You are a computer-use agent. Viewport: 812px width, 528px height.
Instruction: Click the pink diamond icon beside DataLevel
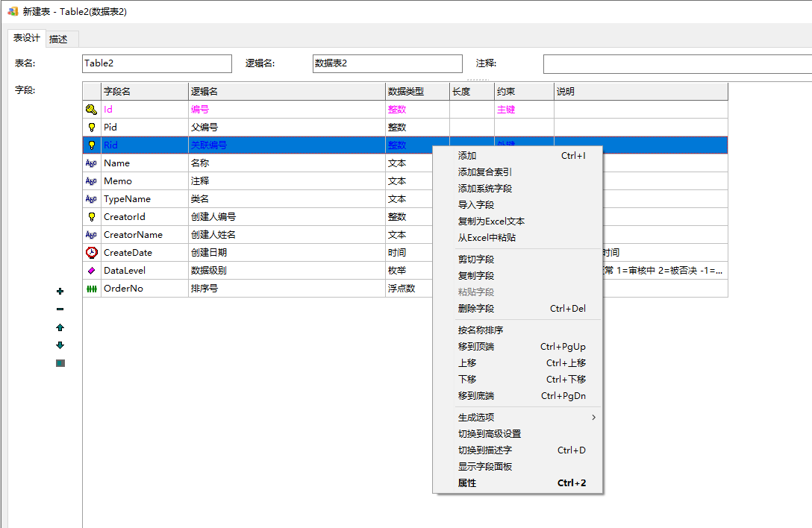tap(91, 271)
